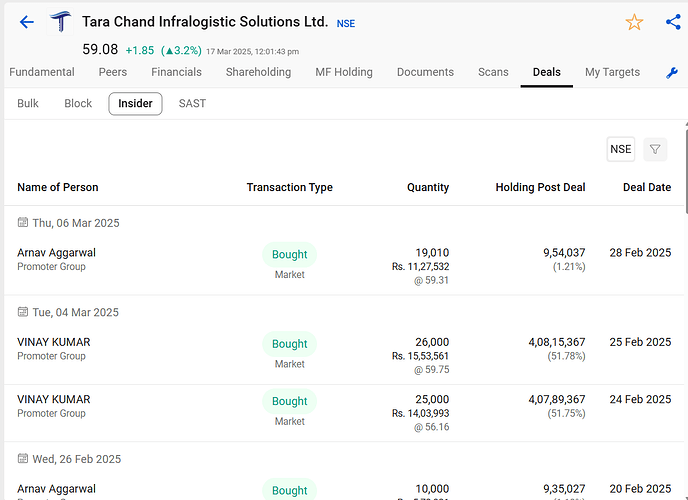Click calendar icon beside Tue, 04 Mar 2025

[22, 312]
